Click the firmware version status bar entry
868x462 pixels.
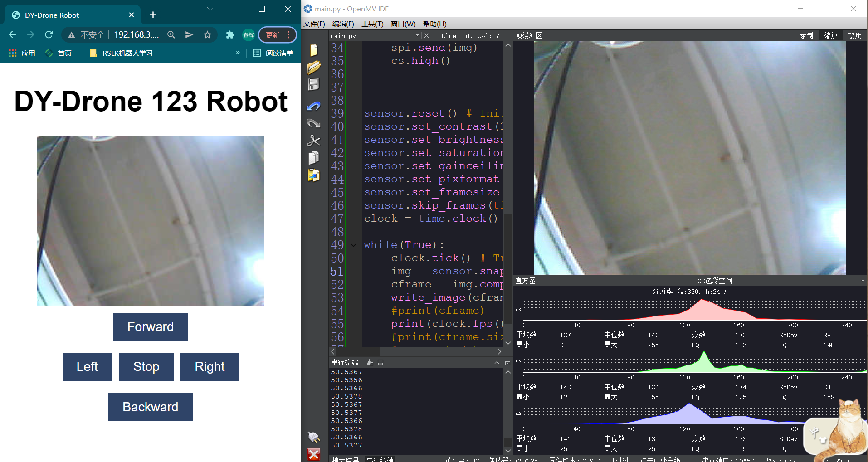616,459
